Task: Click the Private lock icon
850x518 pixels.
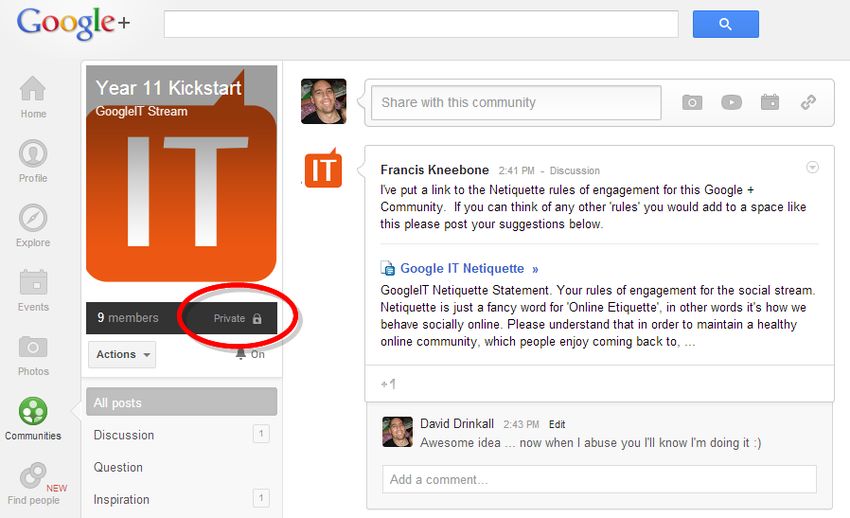Action: click(x=257, y=318)
